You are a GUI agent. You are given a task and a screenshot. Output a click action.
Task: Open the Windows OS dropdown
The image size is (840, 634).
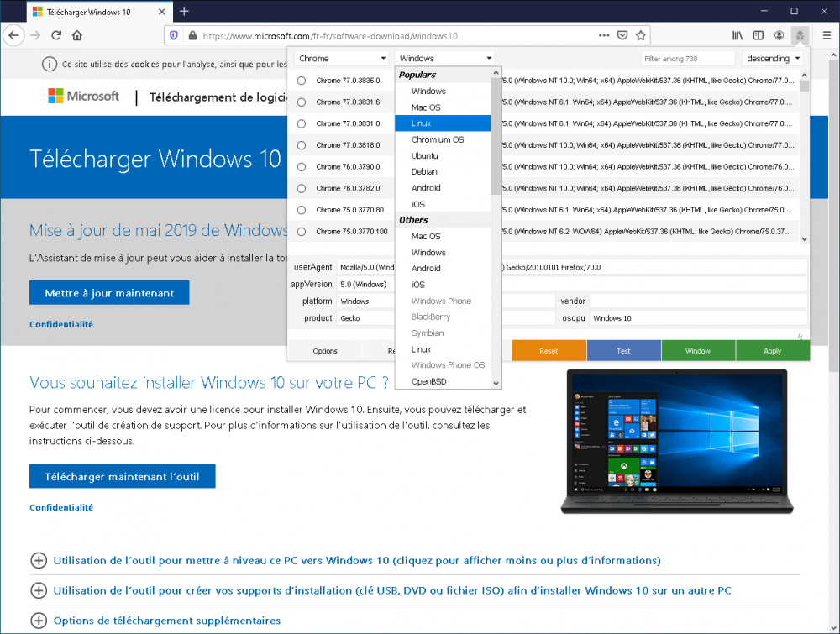click(444, 59)
